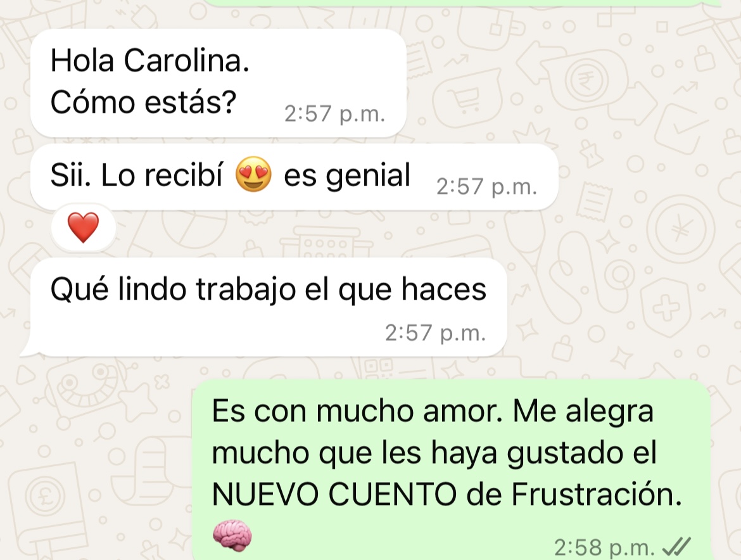Tap 2:57 p.m. timestamp beside 'es genial'
The image size is (741, 560).
point(486,186)
